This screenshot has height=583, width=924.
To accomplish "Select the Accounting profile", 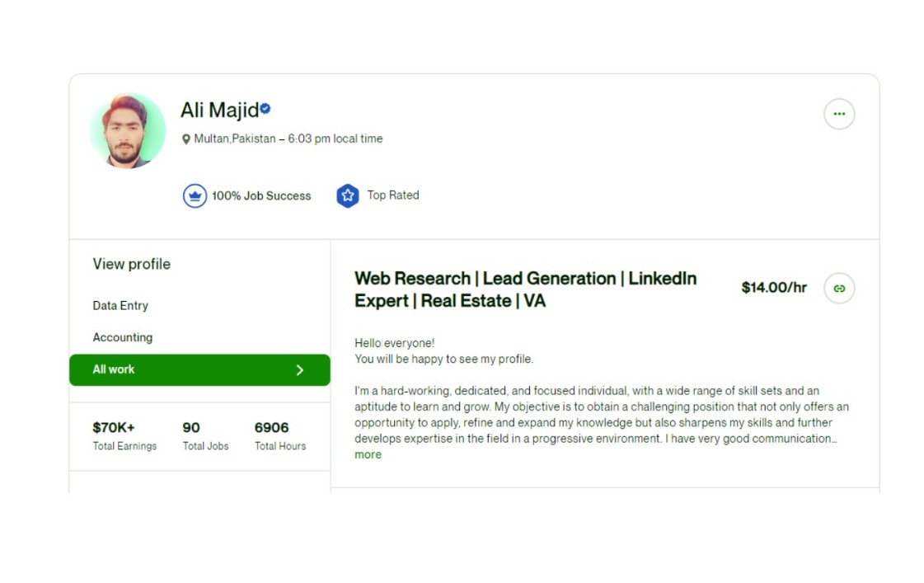I will tap(122, 337).
